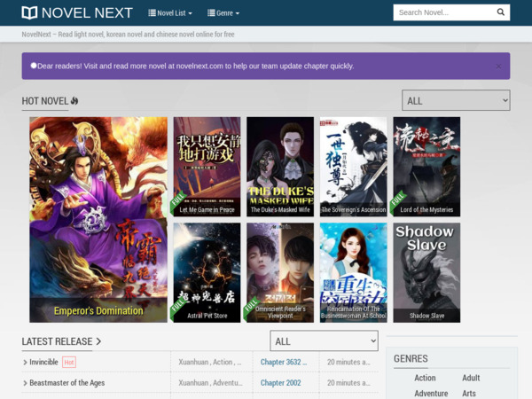Viewport: 532px width, 399px height.
Task: Select the Action genre link
Action: coord(425,378)
